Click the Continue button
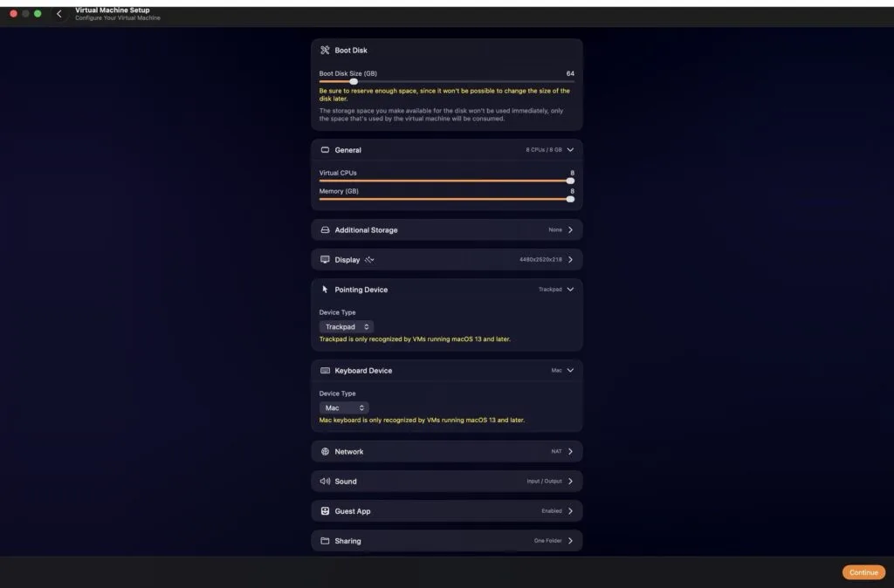 (863, 572)
